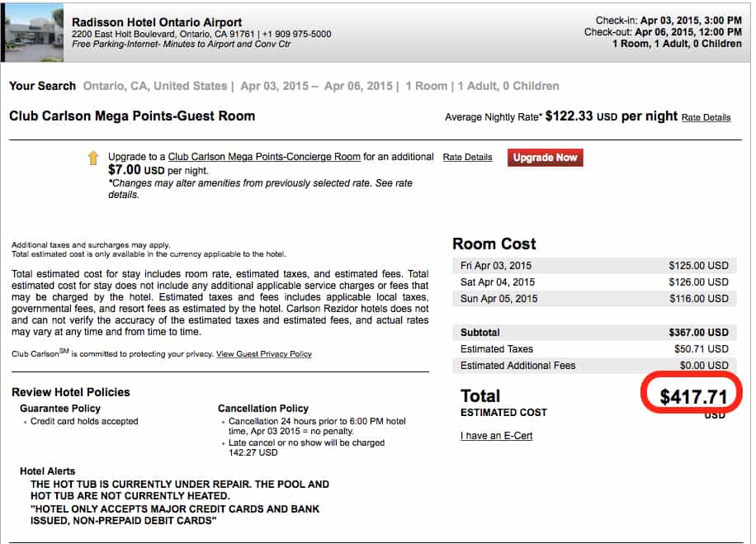Click View Guest Privacy Policy link
Image resolution: width=756 pixels, height=544 pixels.
click(x=264, y=354)
